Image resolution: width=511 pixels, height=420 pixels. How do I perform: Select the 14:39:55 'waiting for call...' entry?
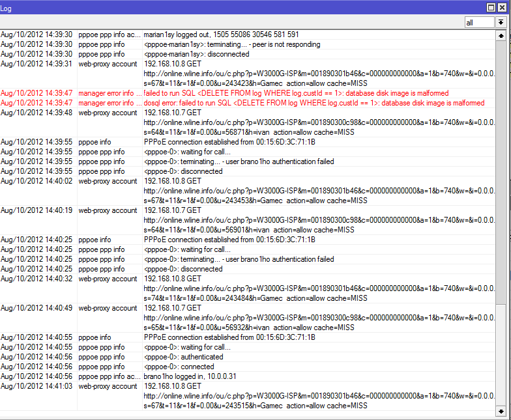(248, 152)
